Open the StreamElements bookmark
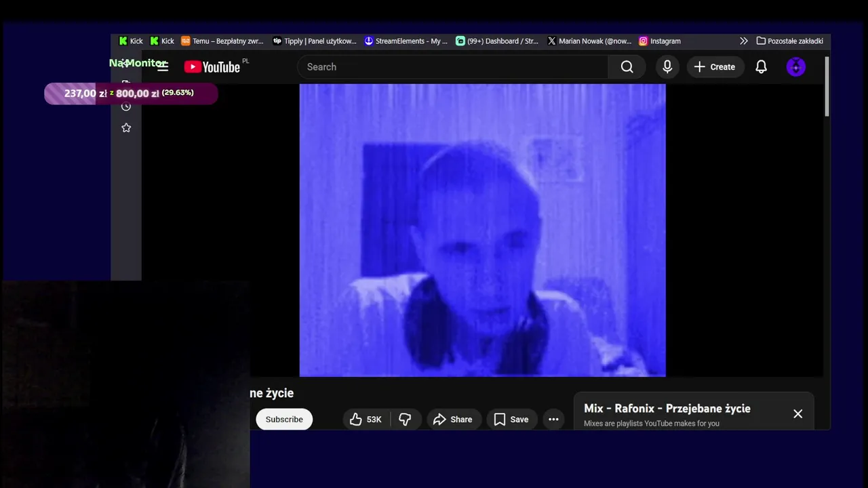868x488 pixels. point(406,41)
